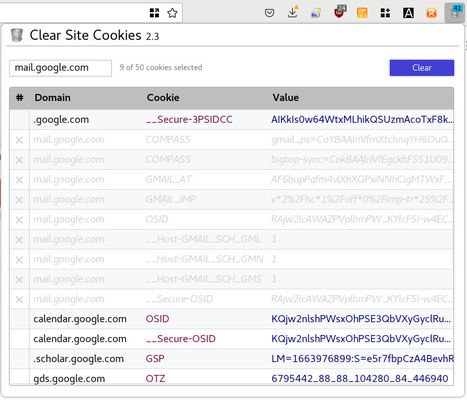Viewport: 467px width, 400px height.
Task: Click the OTZ cookie name
Action: [155, 379]
